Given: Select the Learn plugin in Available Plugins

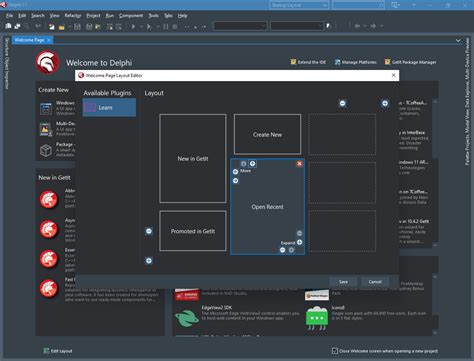Looking at the screenshot, I should [x=109, y=107].
